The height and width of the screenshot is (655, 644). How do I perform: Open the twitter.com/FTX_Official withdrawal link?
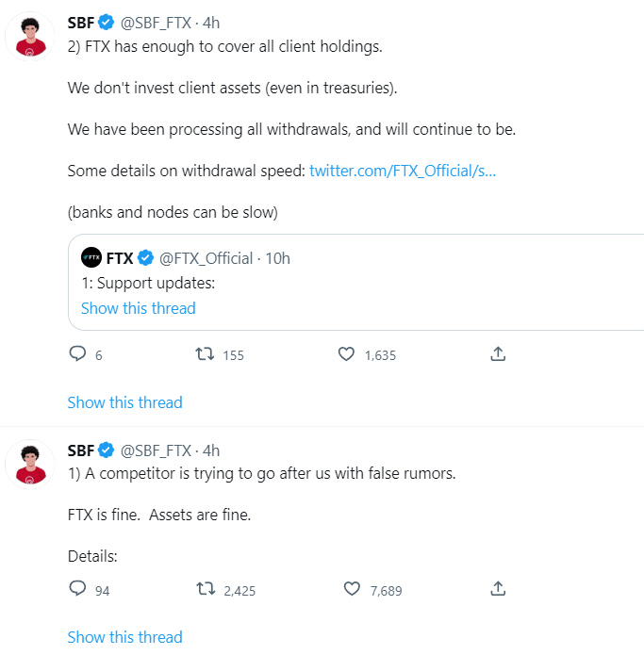click(x=403, y=171)
